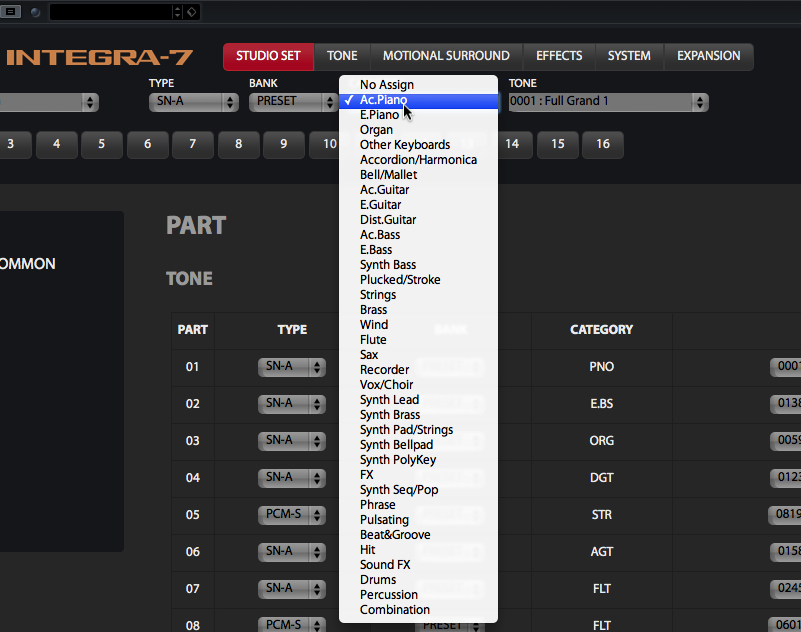
Task: Choose Beat&Groove category
Action: tap(418, 535)
